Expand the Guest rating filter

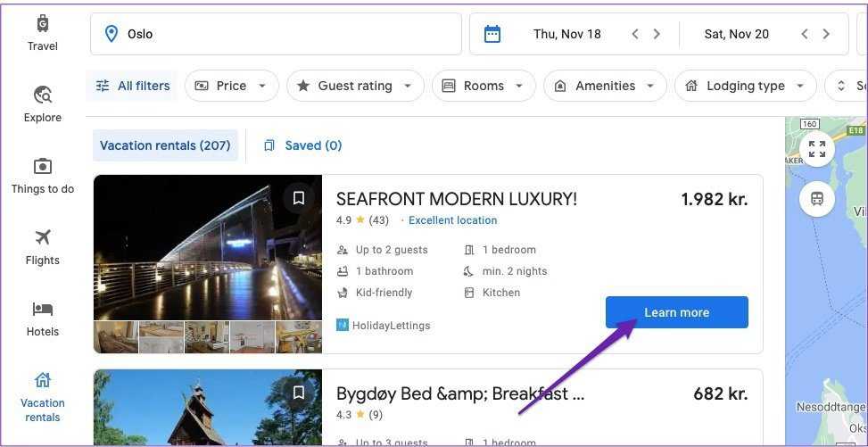(x=355, y=86)
